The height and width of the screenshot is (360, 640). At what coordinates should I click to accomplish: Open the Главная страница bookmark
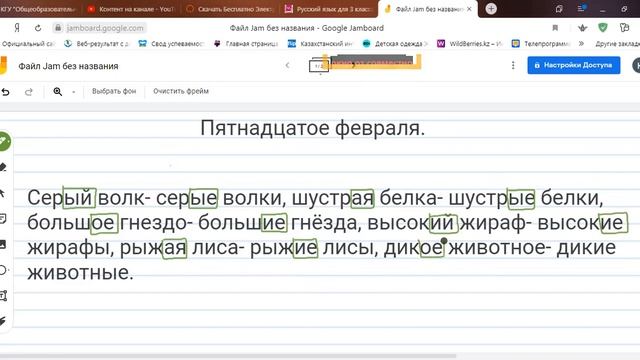click(246, 43)
